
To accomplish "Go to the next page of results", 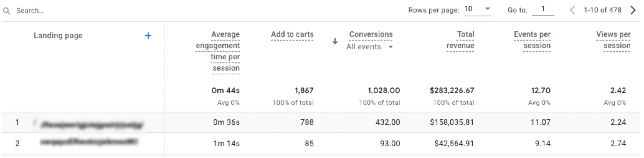I will point(633,10).
